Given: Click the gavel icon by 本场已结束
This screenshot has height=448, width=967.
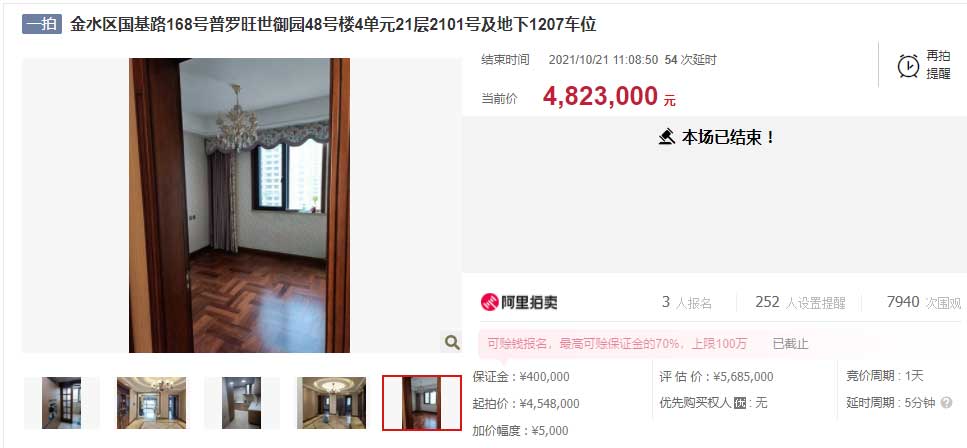Looking at the screenshot, I should 666,137.
